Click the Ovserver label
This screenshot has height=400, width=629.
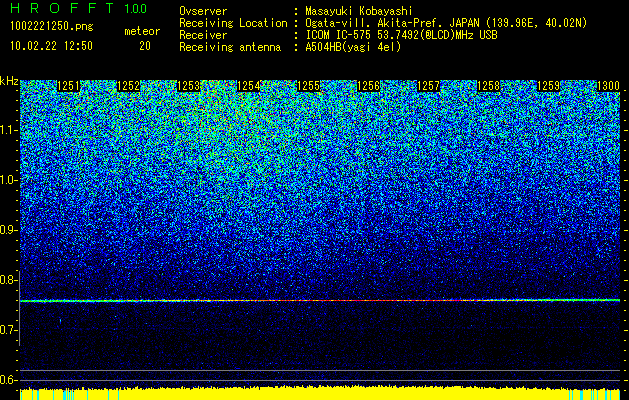[203, 11]
